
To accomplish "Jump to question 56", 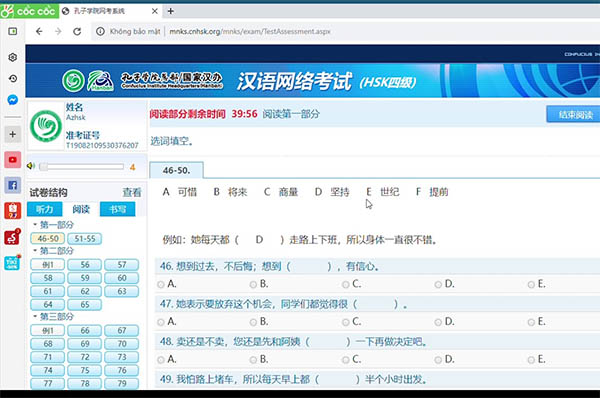I will coord(85,265).
